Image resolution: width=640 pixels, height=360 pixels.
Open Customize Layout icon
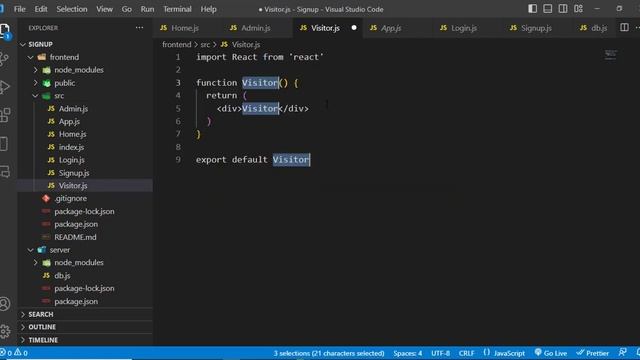point(578,9)
